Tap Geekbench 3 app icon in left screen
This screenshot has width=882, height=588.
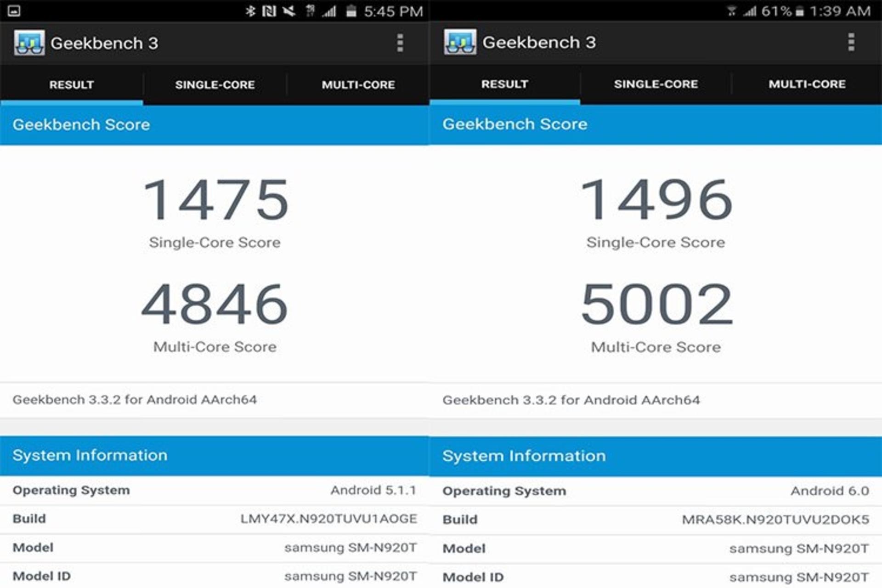coord(29,43)
